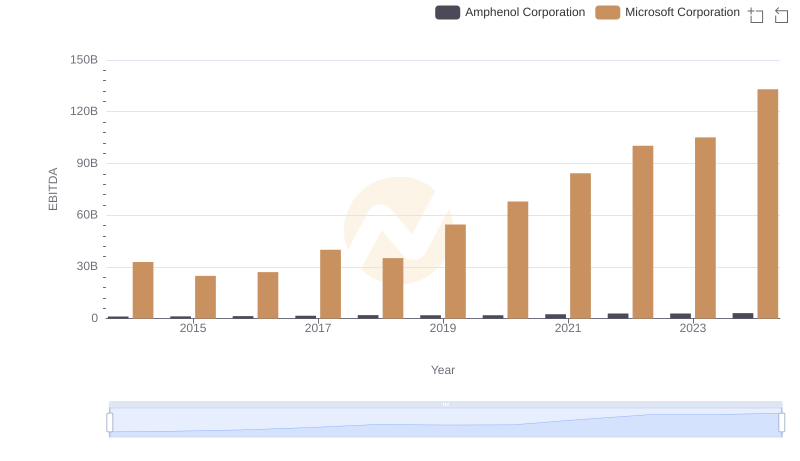Click the EBITDA axis title
The image size is (800, 461).
[53, 189]
